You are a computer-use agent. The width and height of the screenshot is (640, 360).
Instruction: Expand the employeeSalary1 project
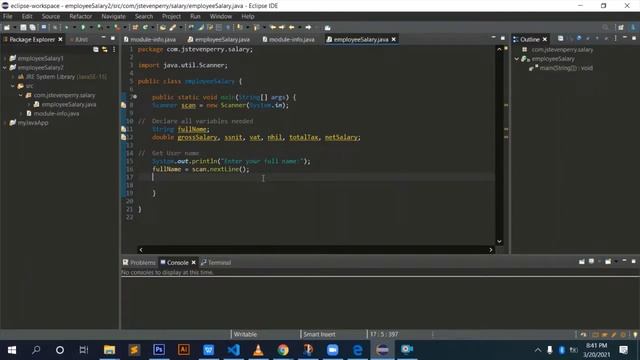click(5, 58)
